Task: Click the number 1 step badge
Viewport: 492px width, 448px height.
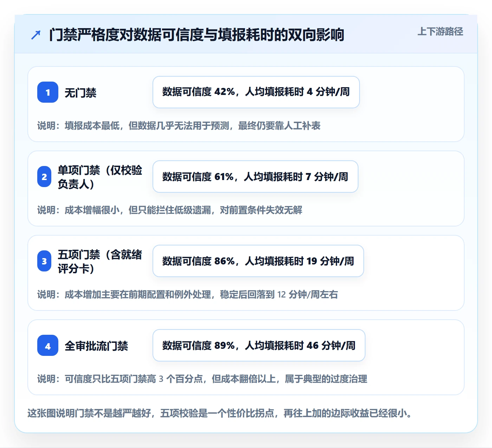Action: pos(48,92)
